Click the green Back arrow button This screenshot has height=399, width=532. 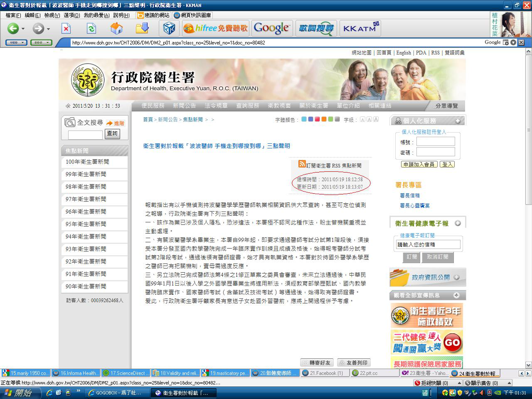click(x=13, y=28)
